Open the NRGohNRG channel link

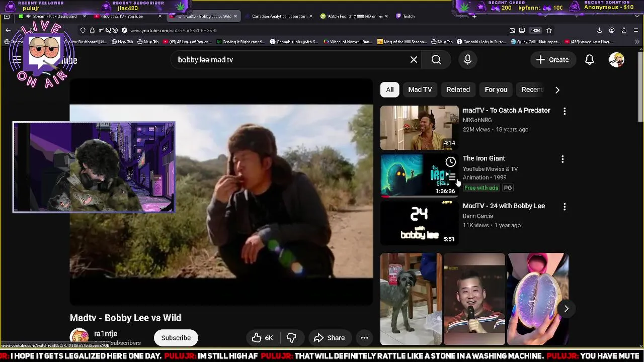click(x=477, y=120)
